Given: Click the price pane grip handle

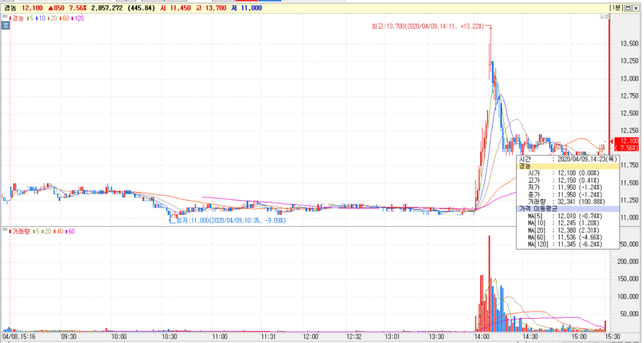Looking at the screenshot, I should pos(5,16).
